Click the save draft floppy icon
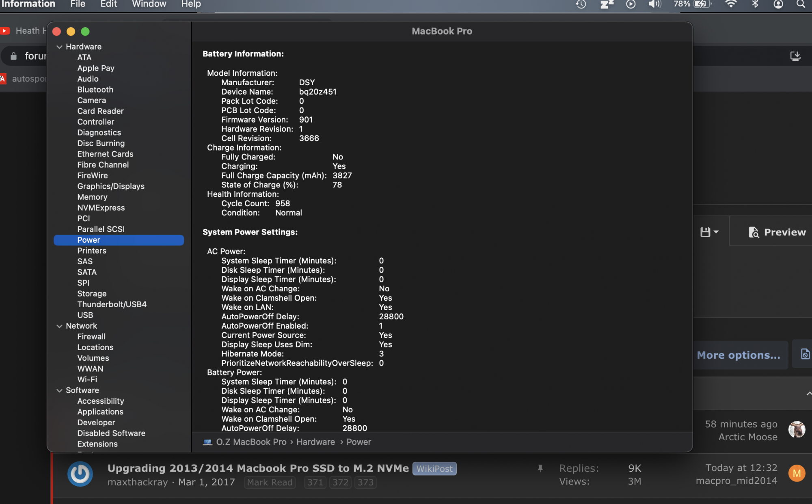The height and width of the screenshot is (504, 812). [705, 232]
